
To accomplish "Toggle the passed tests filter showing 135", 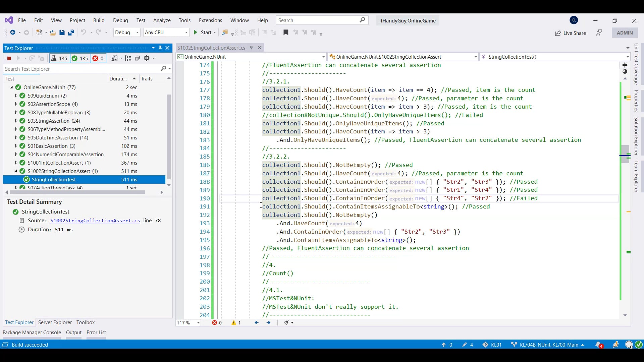I will tap(80, 58).
